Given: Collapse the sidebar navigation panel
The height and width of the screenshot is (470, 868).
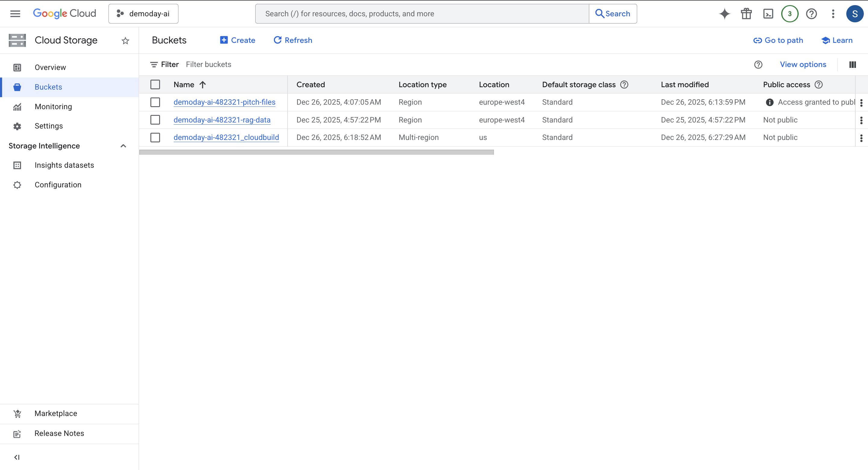Looking at the screenshot, I should 17,457.
